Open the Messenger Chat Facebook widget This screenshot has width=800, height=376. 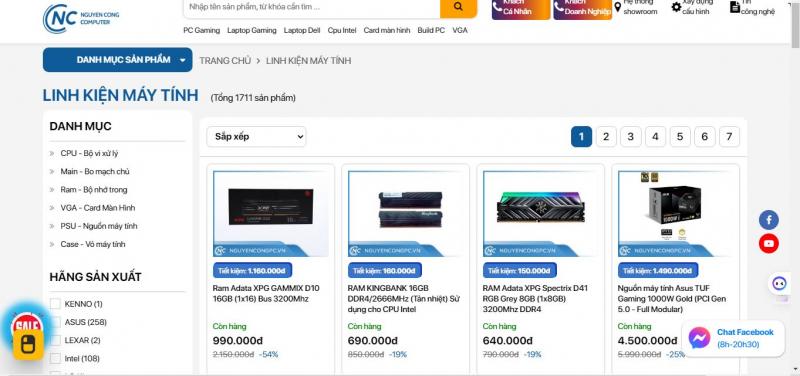pyautogui.click(x=733, y=338)
